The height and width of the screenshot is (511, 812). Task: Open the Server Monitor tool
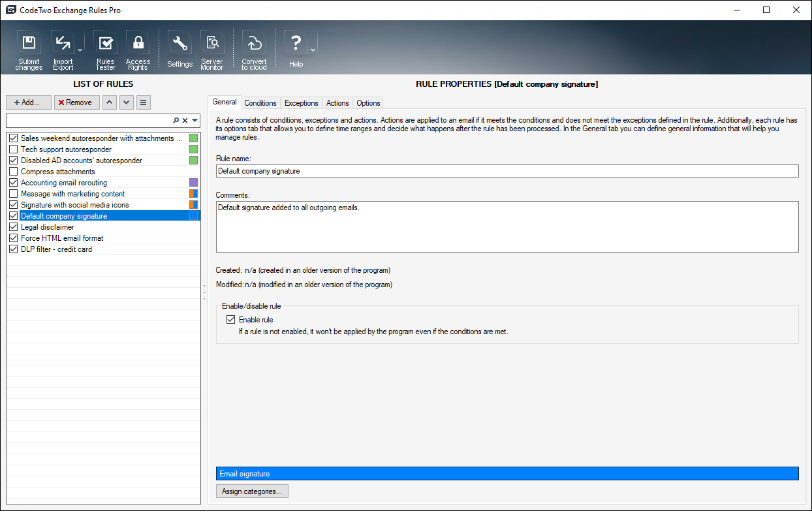pos(211,51)
